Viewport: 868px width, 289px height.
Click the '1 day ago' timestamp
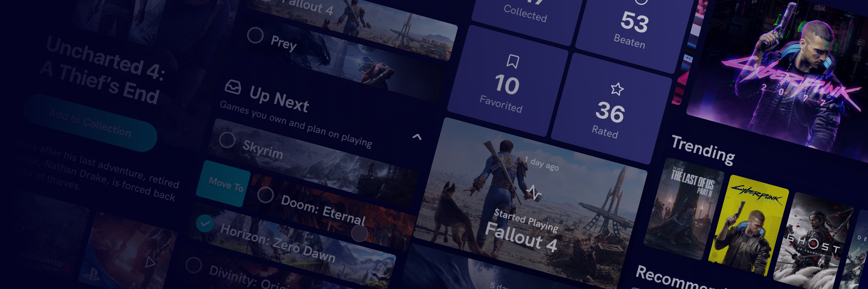tap(541, 164)
